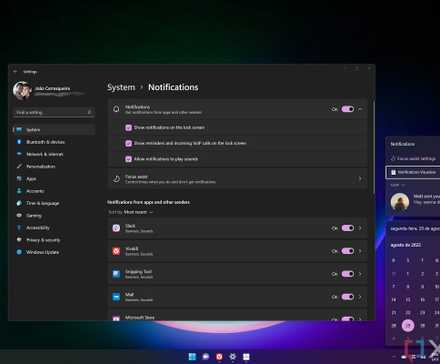Click the agosto de 2022 month header
Screen dimensions: 440x364
tap(406, 245)
